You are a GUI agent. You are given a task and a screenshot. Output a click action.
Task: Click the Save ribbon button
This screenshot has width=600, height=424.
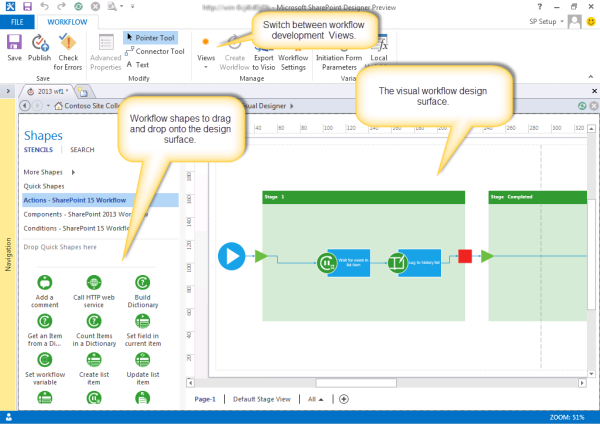pyautogui.click(x=14, y=47)
